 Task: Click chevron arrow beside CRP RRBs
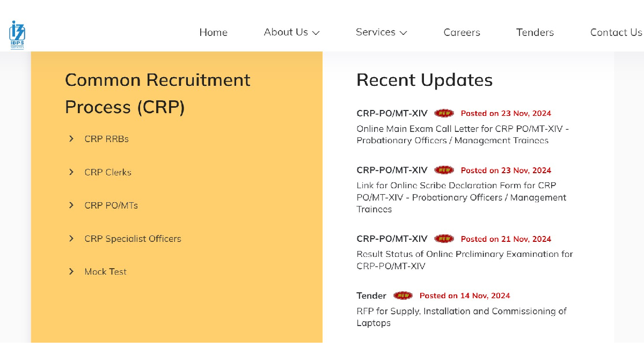click(71, 139)
